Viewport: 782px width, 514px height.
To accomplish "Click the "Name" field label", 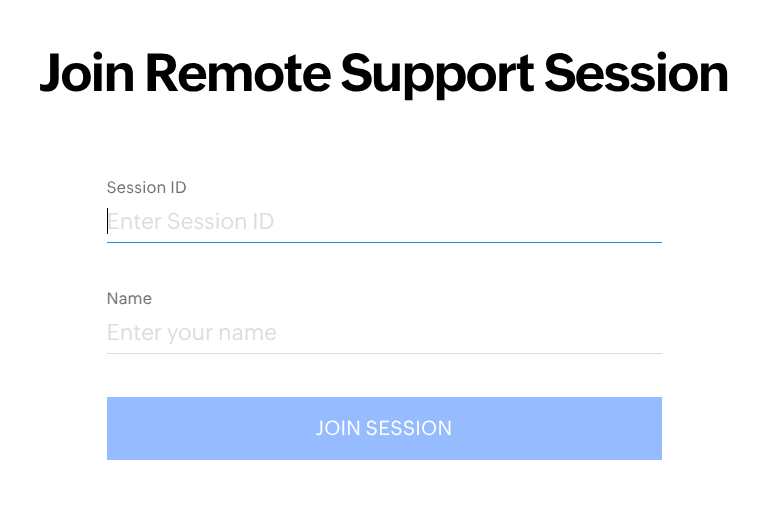I will click(x=129, y=298).
